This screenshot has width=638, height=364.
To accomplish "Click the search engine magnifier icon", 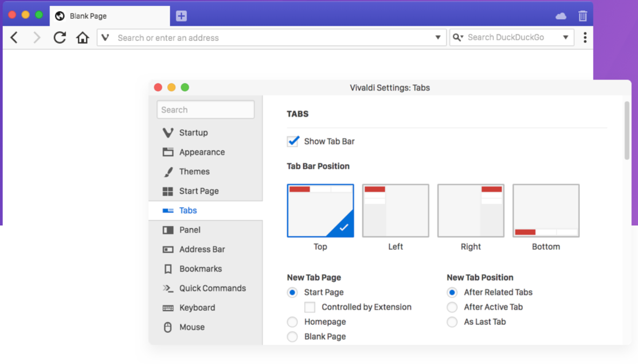I will coord(458,38).
